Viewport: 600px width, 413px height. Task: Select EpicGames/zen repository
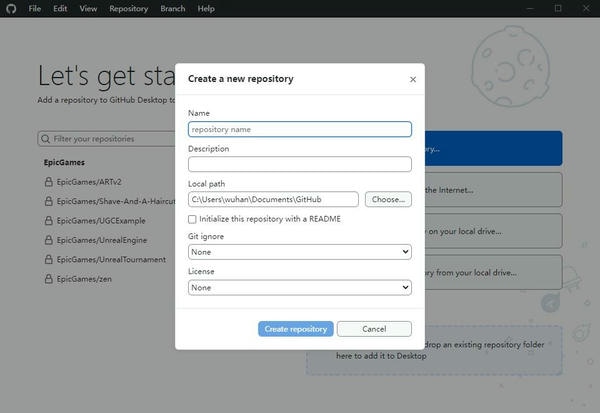(84, 279)
